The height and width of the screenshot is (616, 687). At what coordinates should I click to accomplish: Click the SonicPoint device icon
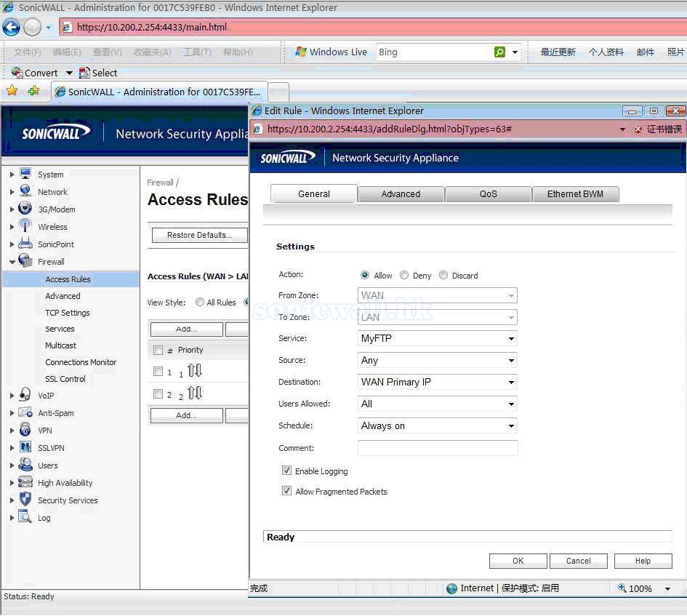(x=25, y=244)
